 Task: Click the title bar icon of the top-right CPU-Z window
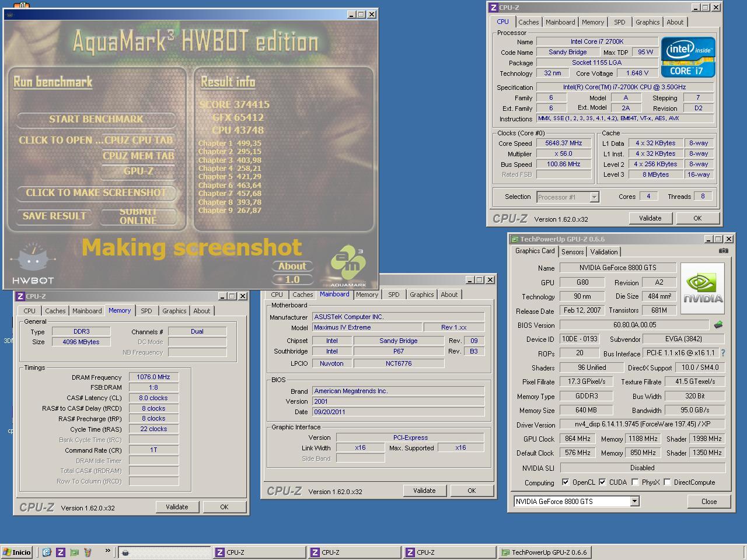click(494, 8)
